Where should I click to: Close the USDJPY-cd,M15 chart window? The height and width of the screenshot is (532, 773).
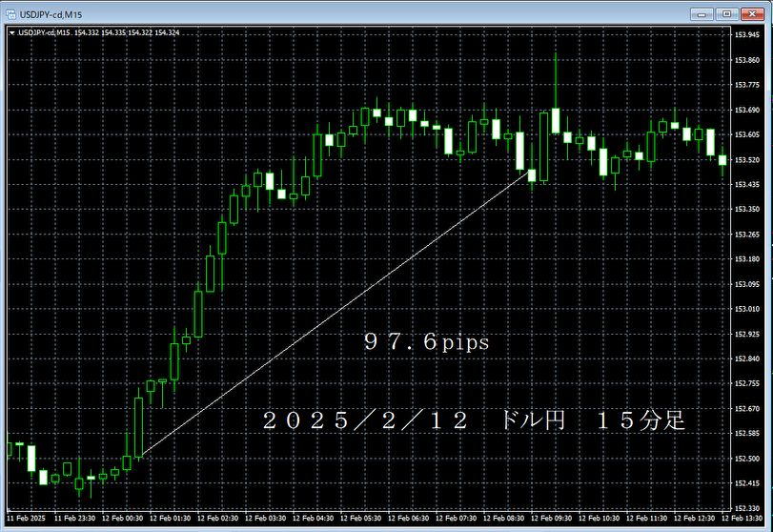coord(752,14)
